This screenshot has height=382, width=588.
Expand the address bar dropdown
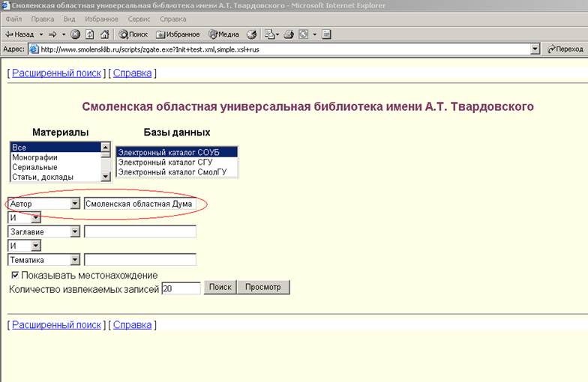tap(535, 49)
